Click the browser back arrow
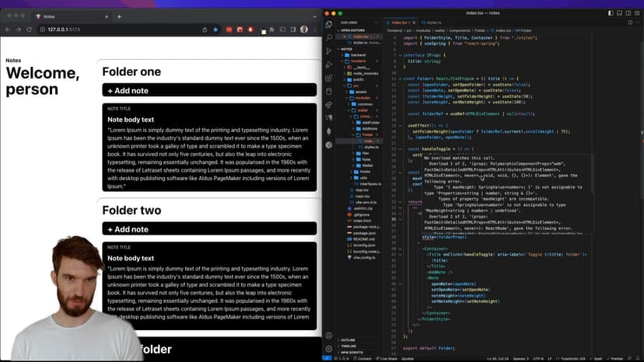 click(7, 30)
